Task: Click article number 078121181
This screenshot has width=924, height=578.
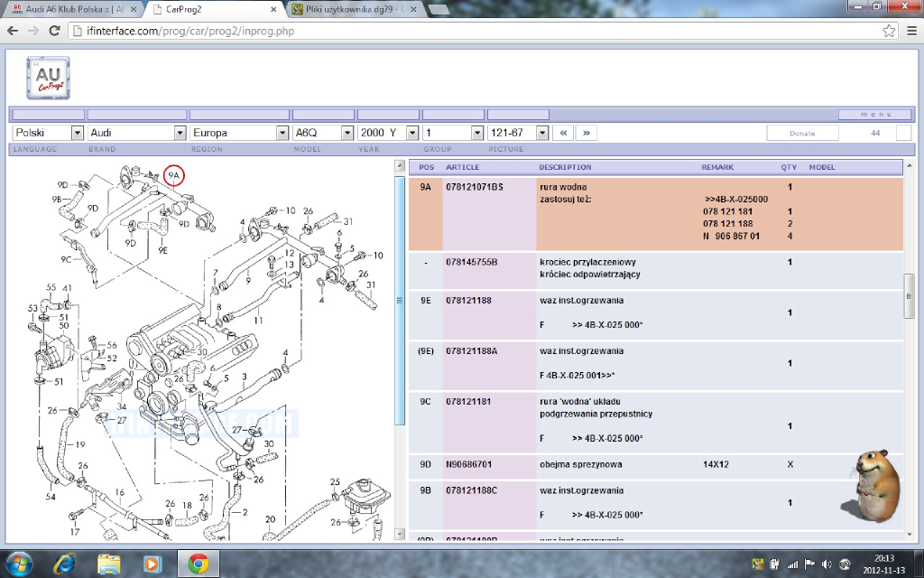Action: pos(468,402)
